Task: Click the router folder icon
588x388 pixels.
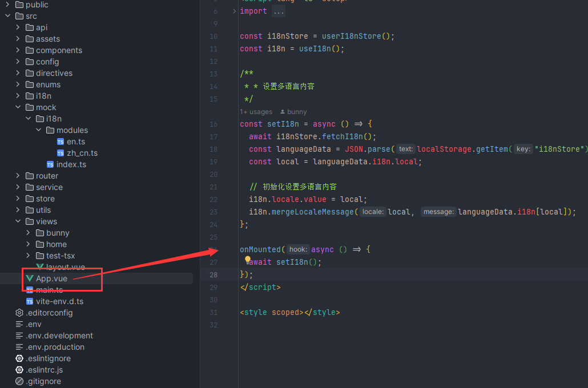Action: point(30,176)
